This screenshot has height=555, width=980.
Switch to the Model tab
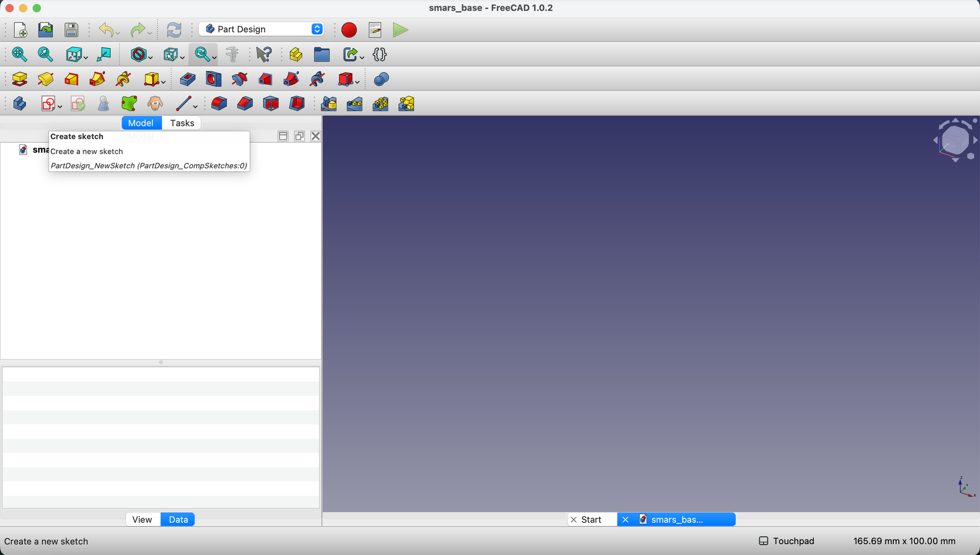141,123
